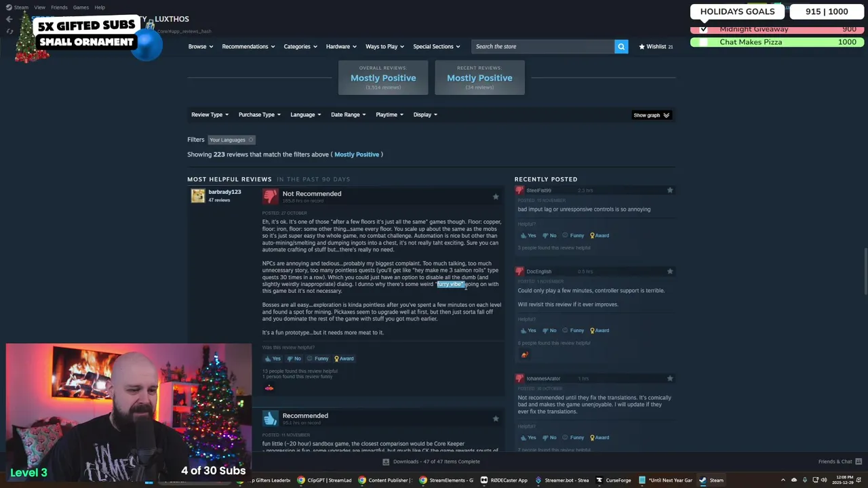Open CurseForge from the taskbar
This screenshot has height=488, width=868.
(614, 480)
